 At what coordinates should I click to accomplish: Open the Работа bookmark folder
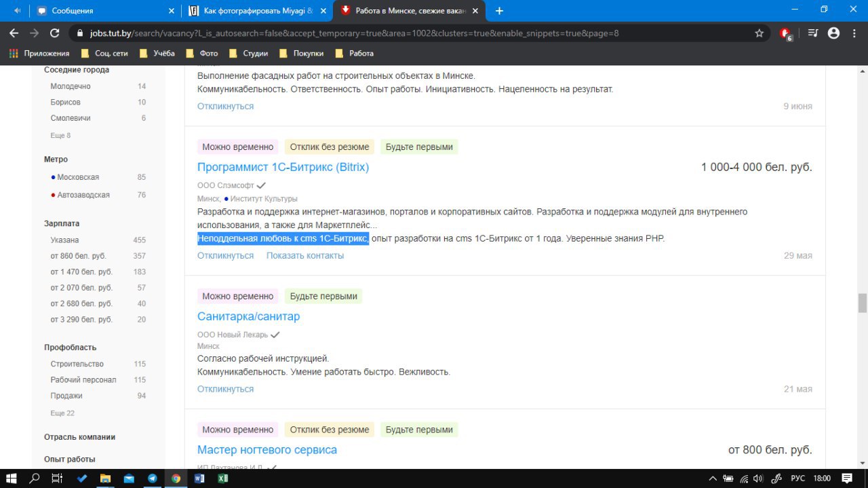[x=354, y=53]
